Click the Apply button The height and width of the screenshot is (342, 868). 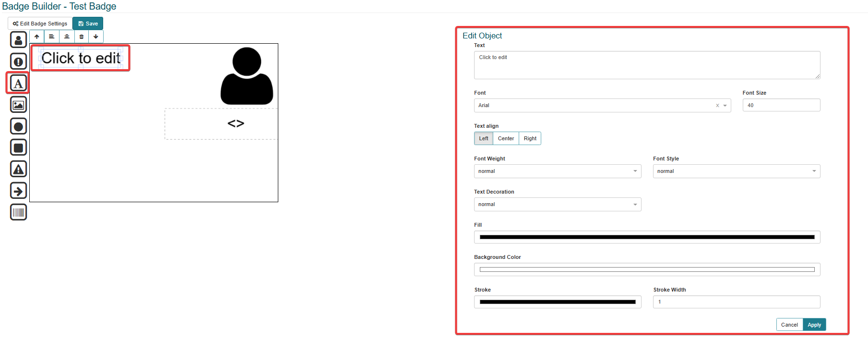(814, 325)
